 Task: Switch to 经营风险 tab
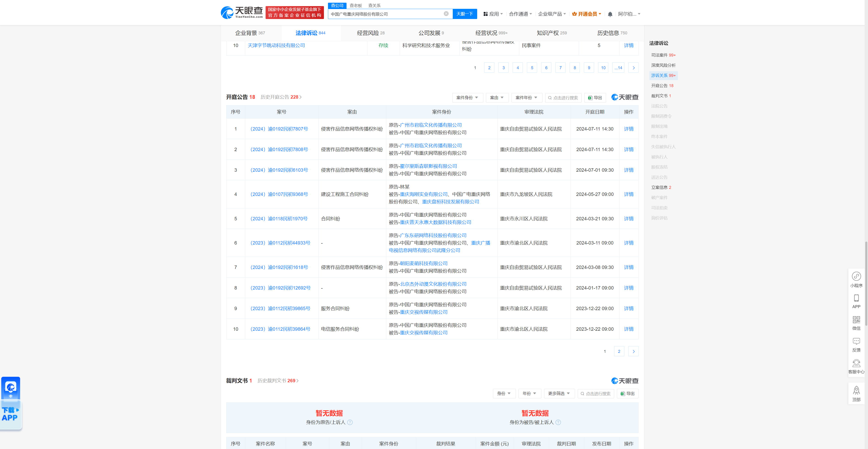coord(371,33)
